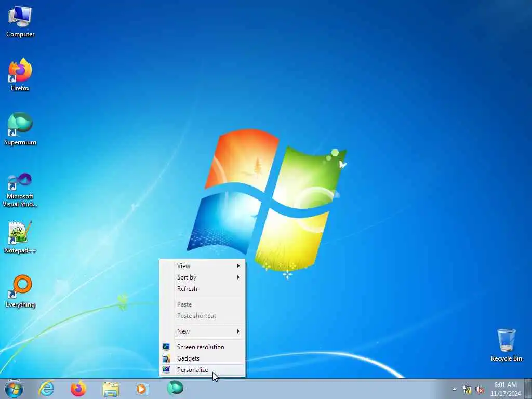Select the Microsoft Visual Studio desktop shortcut
This screenshot has width=532, height=399.
point(20,190)
